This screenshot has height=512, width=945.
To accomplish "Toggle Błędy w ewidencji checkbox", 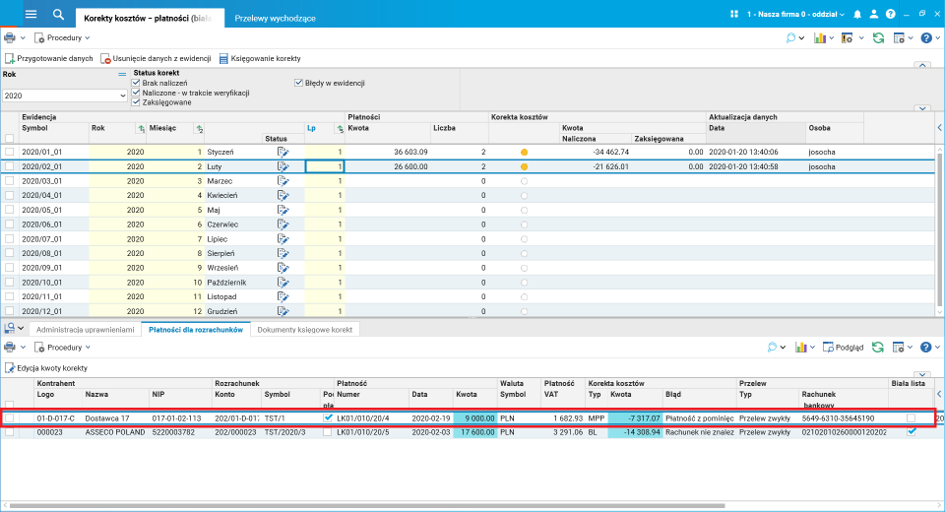I will [x=298, y=83].
